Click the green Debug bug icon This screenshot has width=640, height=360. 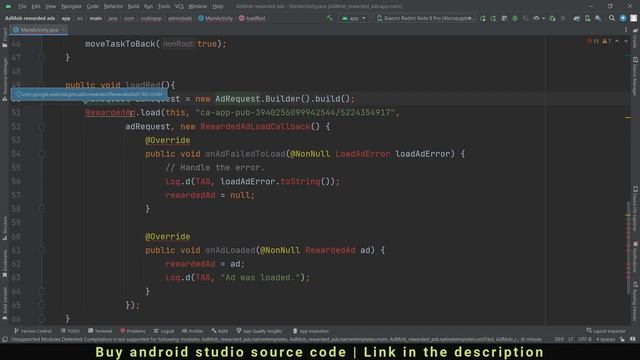point(515,18)
